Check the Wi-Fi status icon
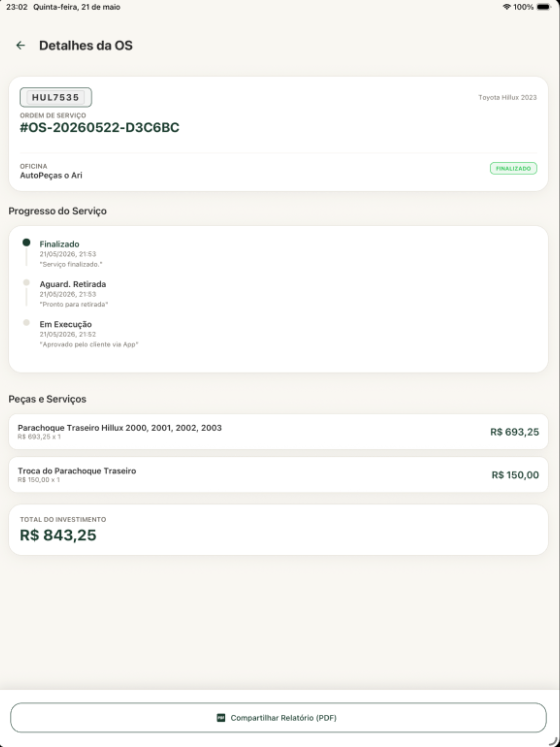 coord(506,7)
